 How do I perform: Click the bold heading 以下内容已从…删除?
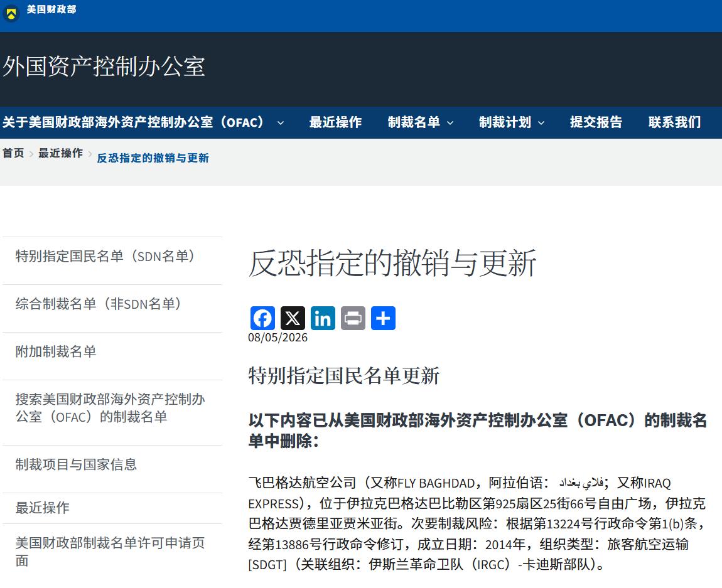point(478,430)
